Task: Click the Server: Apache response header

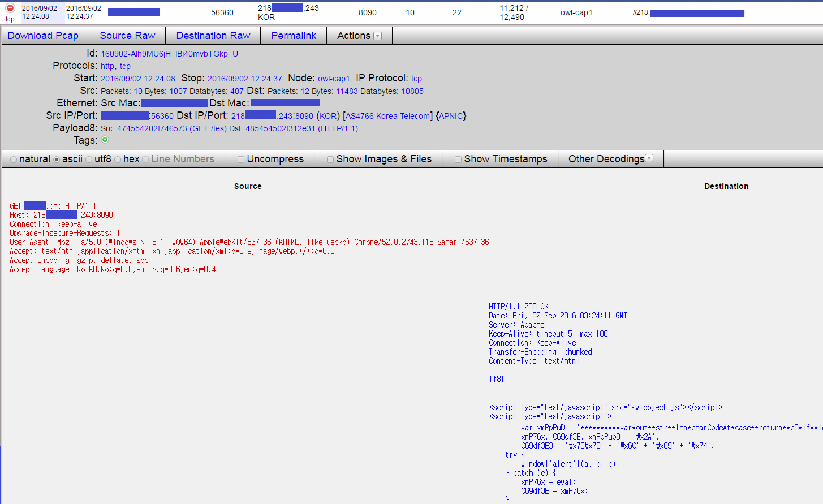Action: coord(516,325)
